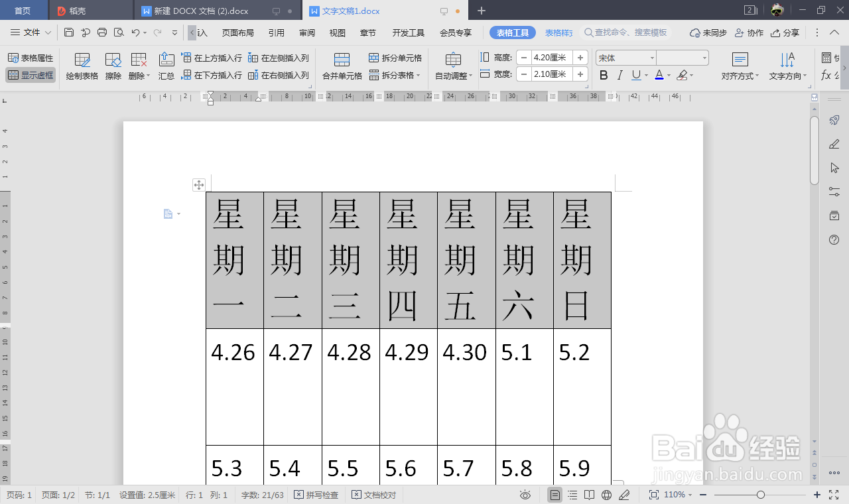Click the Summary (汇总) icon
This screenshot has height=504, width=849.
pyautogui.click(x=166, y=67)
